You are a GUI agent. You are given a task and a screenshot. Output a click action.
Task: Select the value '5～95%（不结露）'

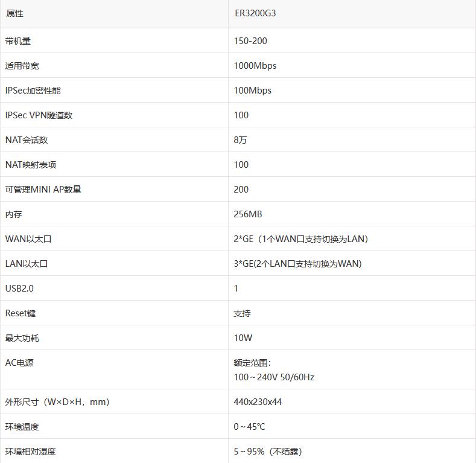(x=268, y=452)
